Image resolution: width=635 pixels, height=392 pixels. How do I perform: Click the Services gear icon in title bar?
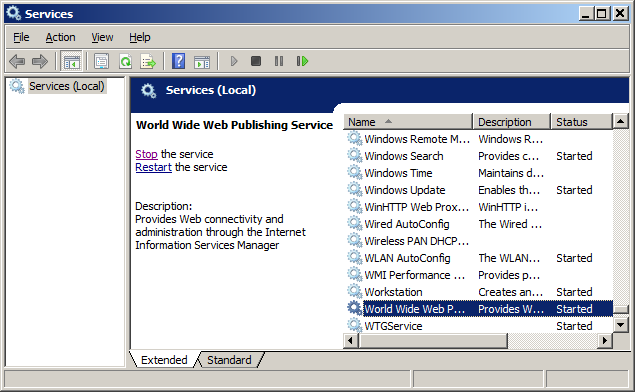click(x=14, y=13)
